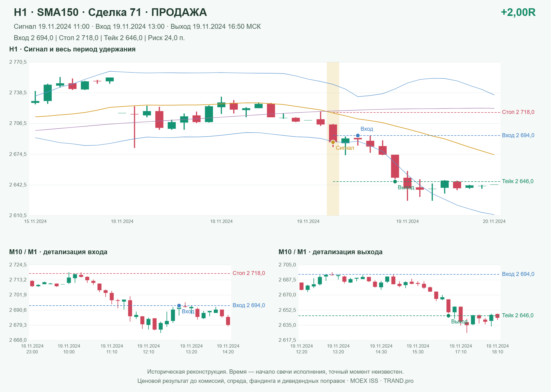The image size is (551, 392).
Task: Click the highlighted signal candle band
Action: (x=333, y=139)
